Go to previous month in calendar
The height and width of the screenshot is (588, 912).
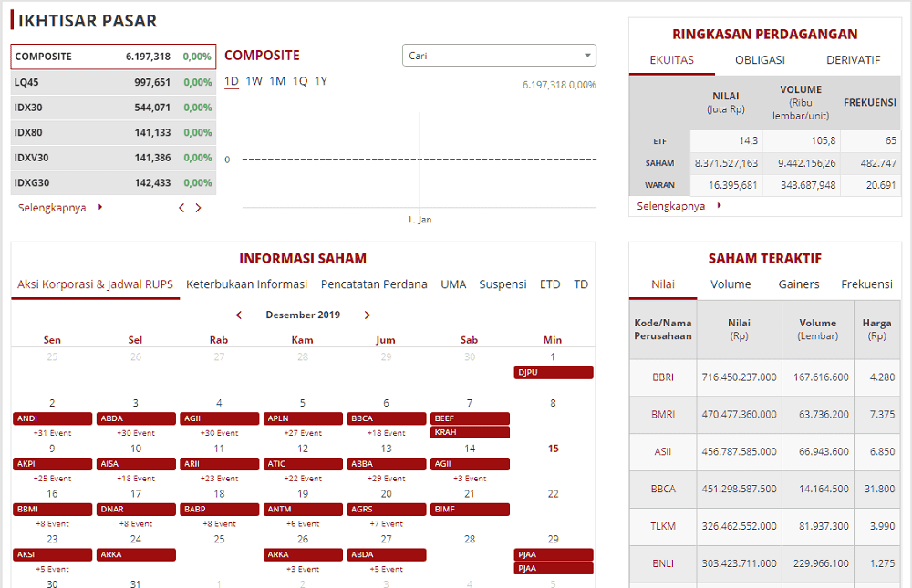pos(238,315)
